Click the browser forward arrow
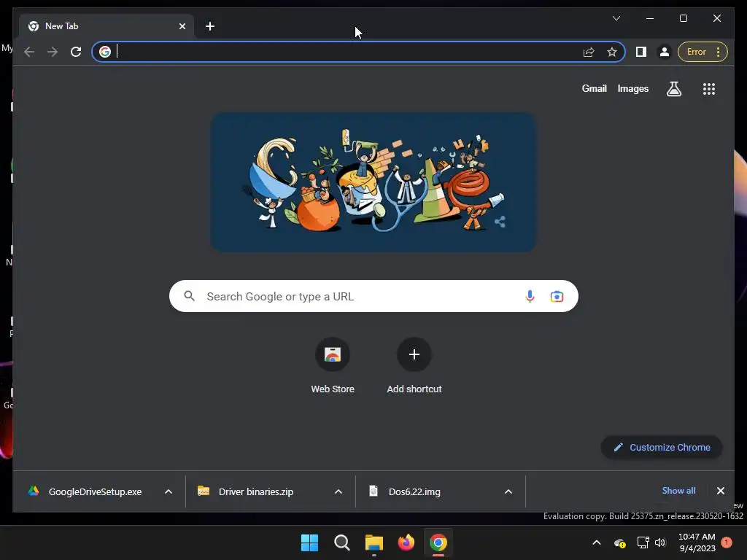747x560 pixels. click(x=53, y=52)
